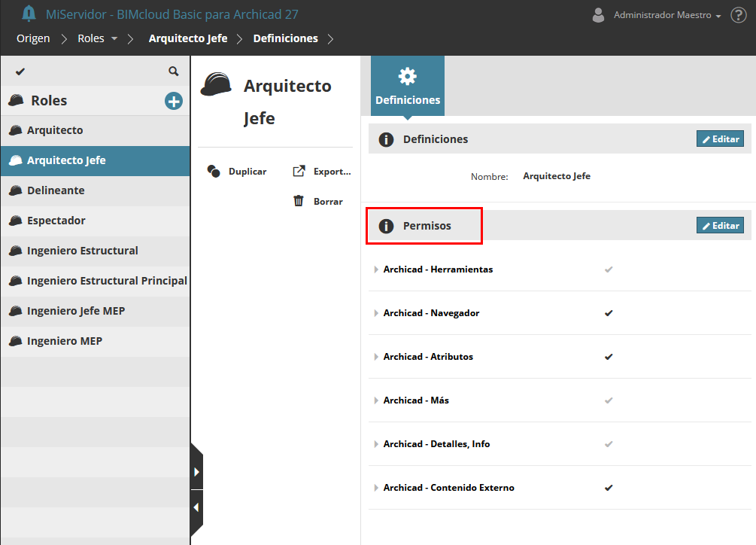Go to Origen in breadcrumb

tap(33, 38)
